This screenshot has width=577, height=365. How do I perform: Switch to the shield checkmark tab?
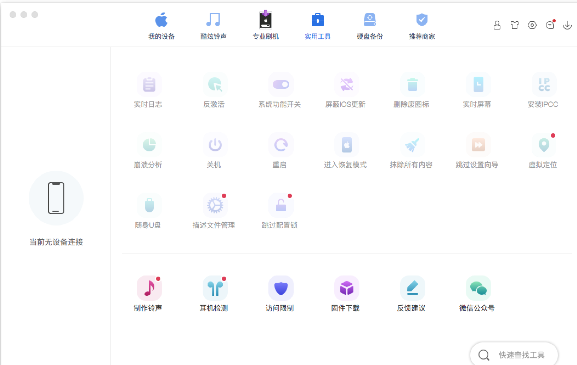click(422, 25)
